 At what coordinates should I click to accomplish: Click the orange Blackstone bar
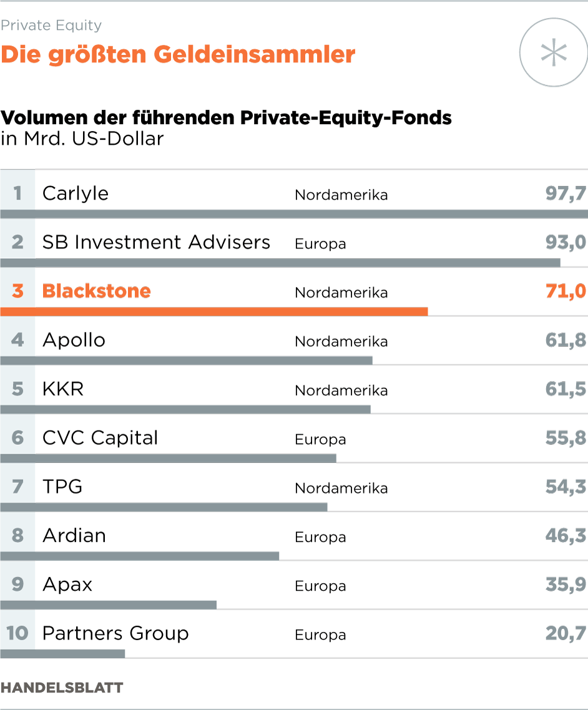point(214,311)
